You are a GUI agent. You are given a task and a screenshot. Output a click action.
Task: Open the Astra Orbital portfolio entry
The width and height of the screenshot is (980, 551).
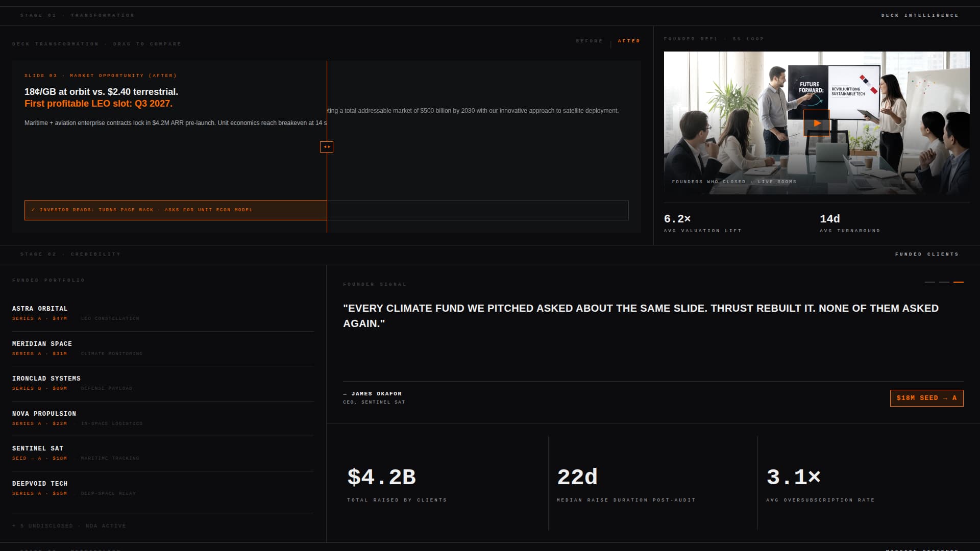(163, 313)
